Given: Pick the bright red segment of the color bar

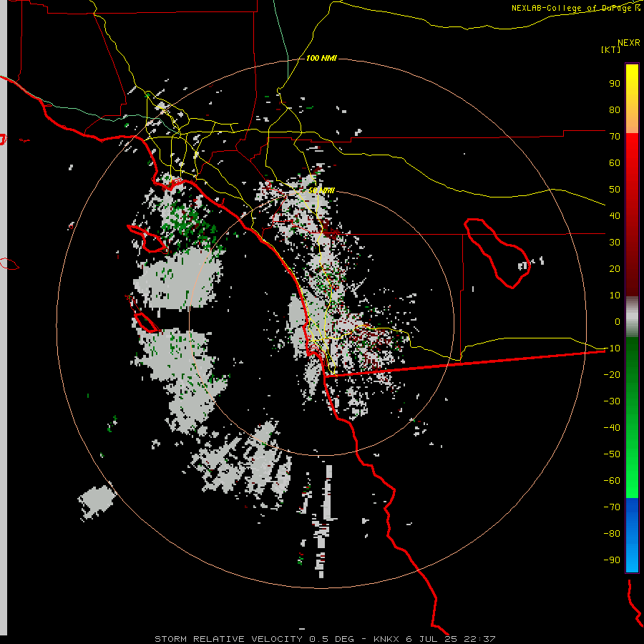Looking at the screenshot, I should pos(632,165).
